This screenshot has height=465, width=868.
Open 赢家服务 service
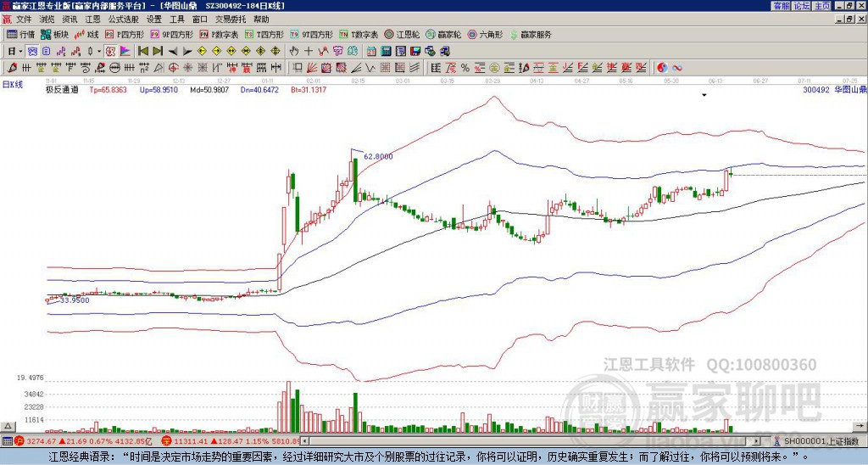[531, 34]
